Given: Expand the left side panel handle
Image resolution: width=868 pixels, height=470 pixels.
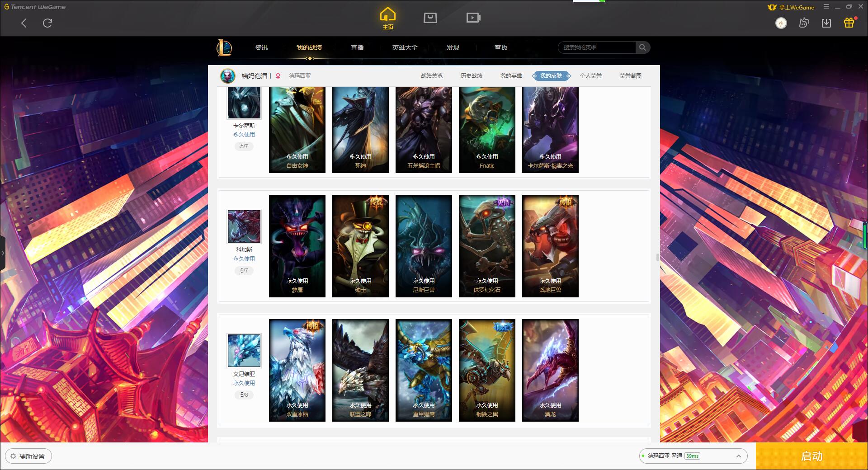Looking at the screenshot, I should tap(3, 253).
